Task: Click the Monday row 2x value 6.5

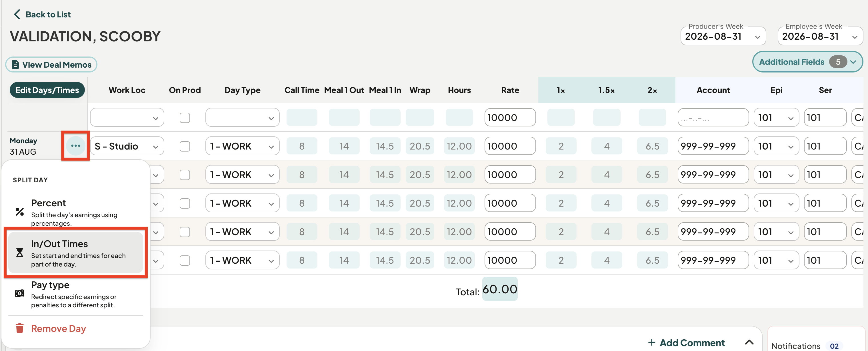Action: (652, 146)
